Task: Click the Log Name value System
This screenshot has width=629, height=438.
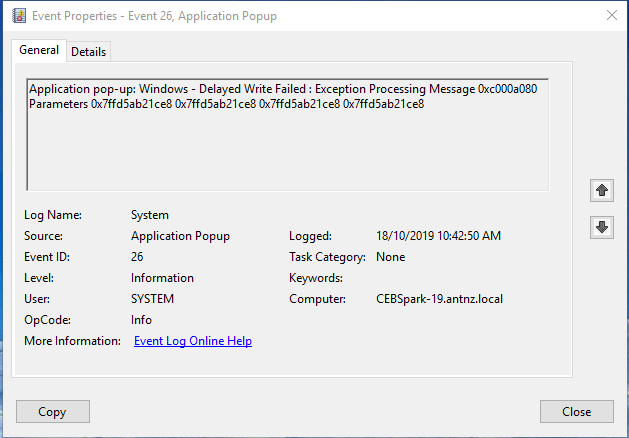Action: pyautogui.click(x=150, y=215)
